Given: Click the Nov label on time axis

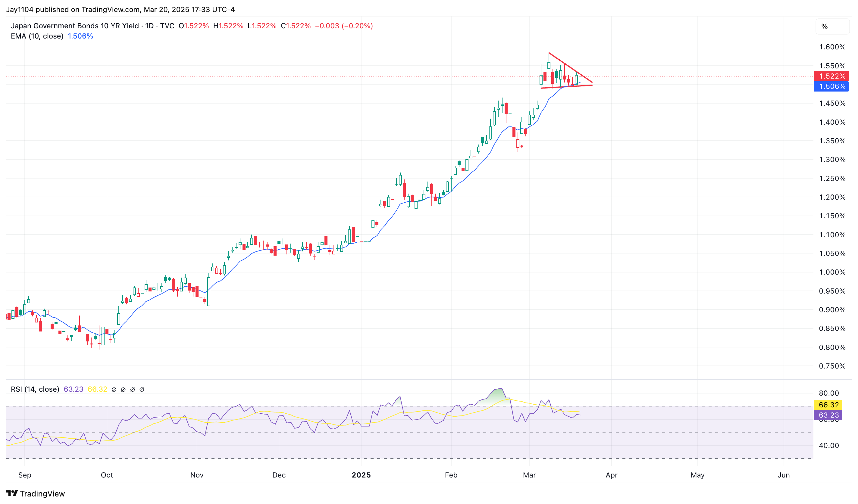Looking at the screenshot, I should coord(197,475).
